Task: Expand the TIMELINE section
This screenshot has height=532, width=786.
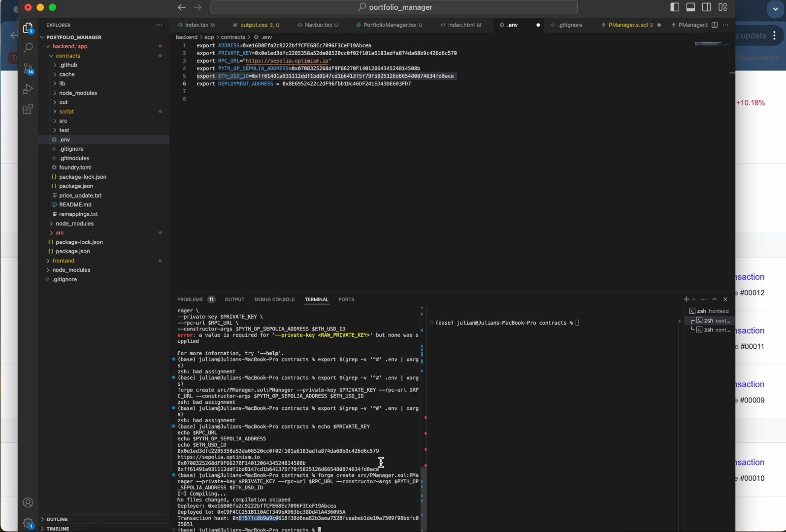Action: pos(58,529)
